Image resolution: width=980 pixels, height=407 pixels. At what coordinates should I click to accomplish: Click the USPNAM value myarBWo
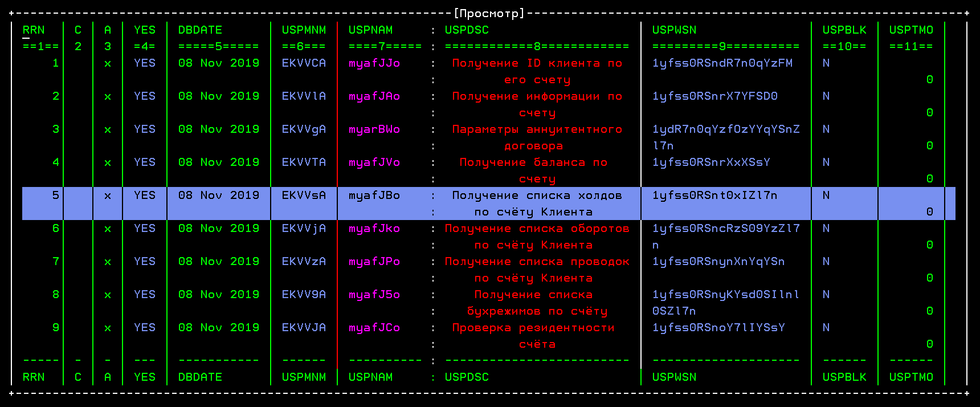pos(374,129)
